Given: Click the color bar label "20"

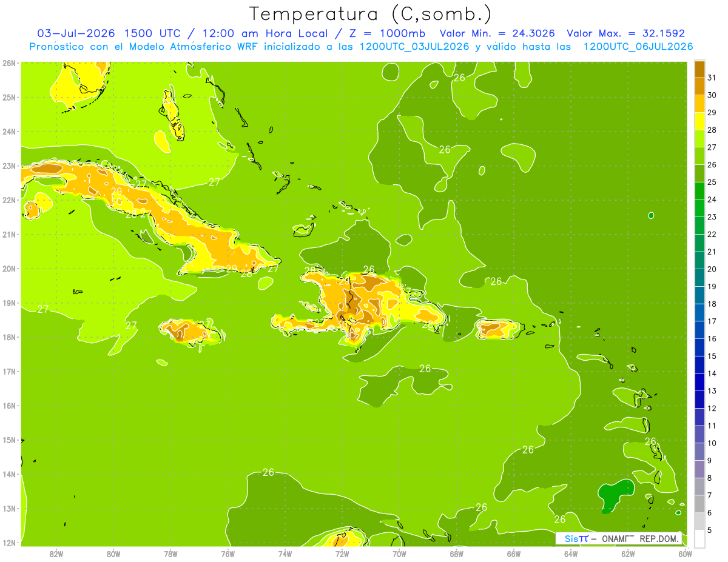Looking at the screenshot, I should coord(712,269).
